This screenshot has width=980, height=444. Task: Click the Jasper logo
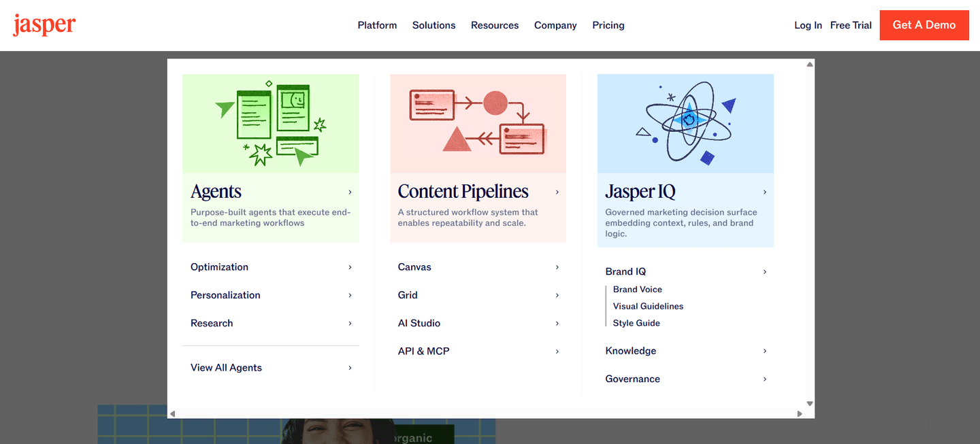(44, 25)
